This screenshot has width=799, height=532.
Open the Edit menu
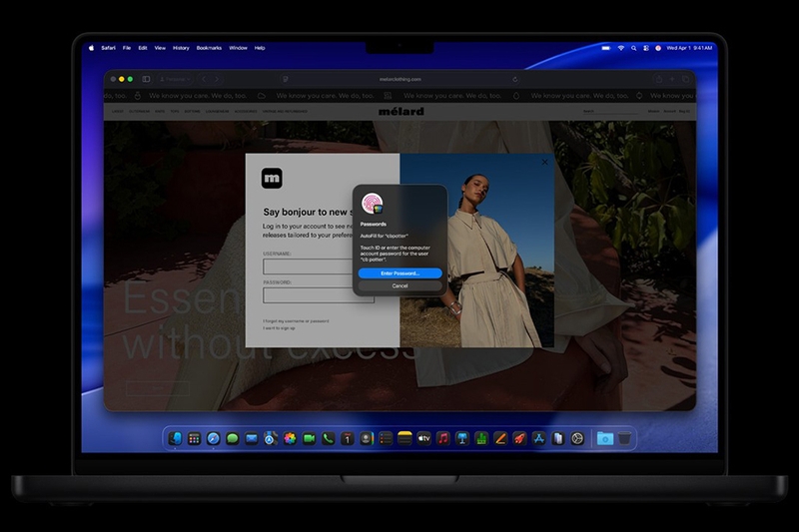[x=143, y=48]
